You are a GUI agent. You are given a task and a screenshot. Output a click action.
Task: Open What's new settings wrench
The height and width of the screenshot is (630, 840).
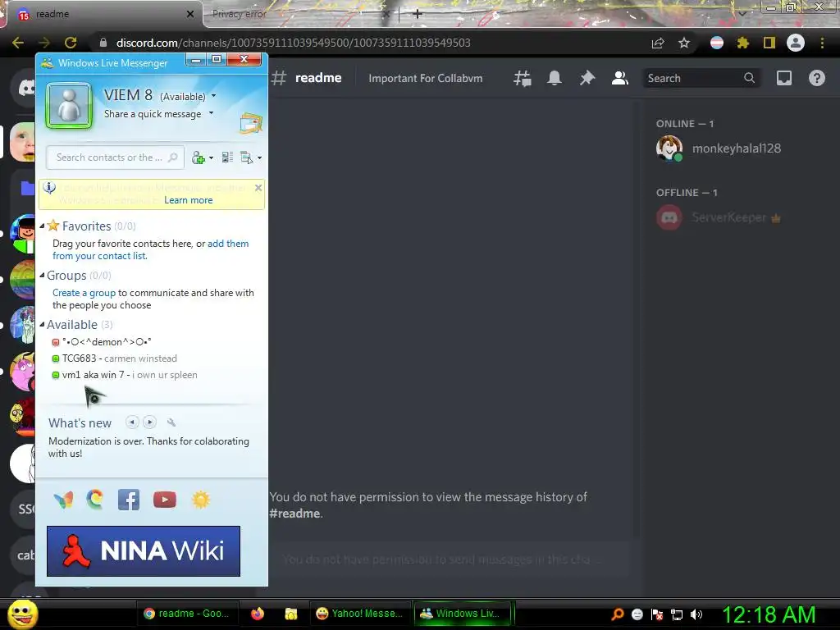(x=171, y=422)
